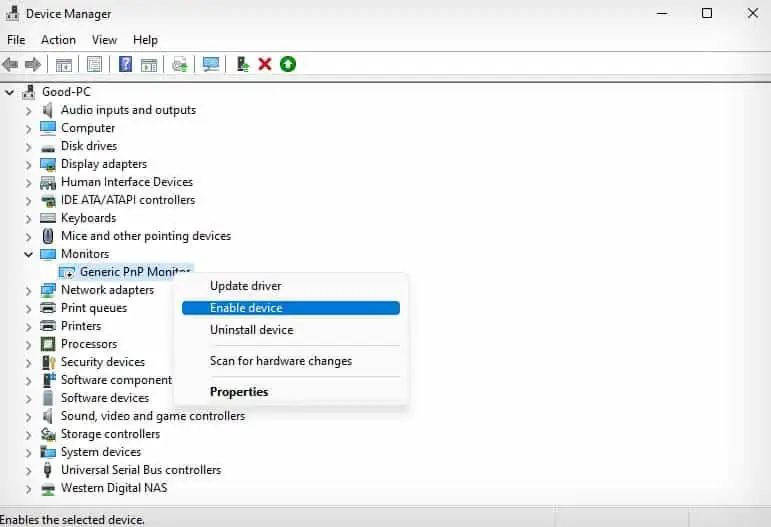Select the Western Digital NAS label
The width and height of the screenshot is (771, 527).
click(x=114, y=488)
